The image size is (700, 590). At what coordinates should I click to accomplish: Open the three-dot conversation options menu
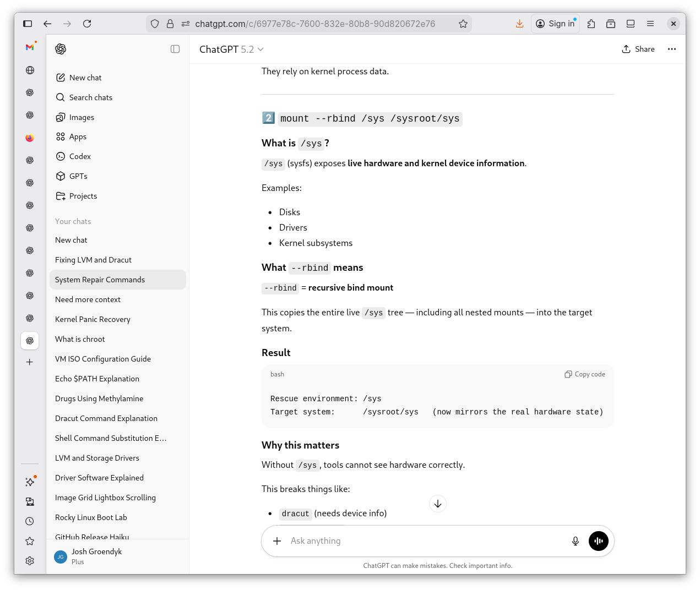point(671,49)
